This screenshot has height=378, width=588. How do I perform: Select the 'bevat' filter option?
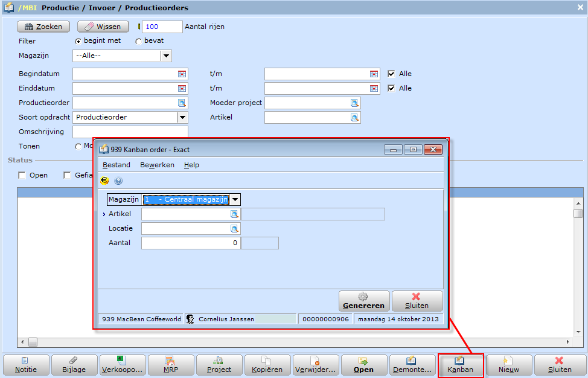[139, 41]
